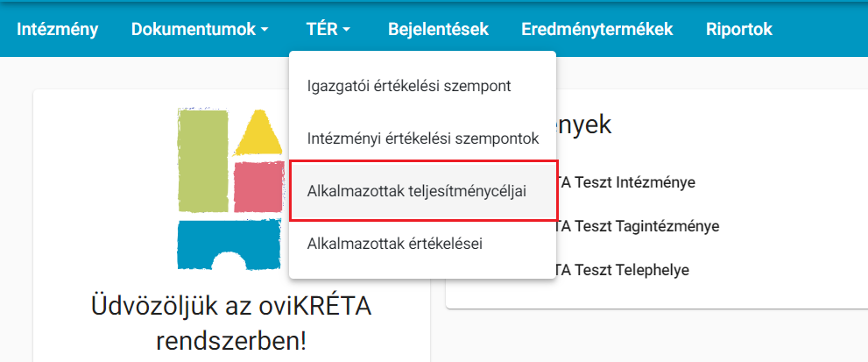This screenshot has height=362, width=868.
Task: Click the green rectangle block in logo
Action: pos(202,160)
